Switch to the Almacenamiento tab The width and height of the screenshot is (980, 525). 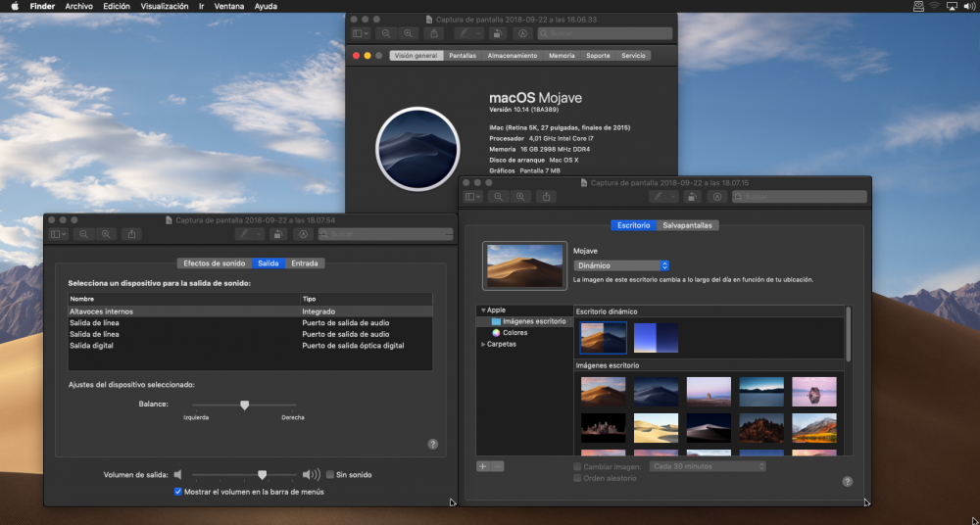coord(513,56)
